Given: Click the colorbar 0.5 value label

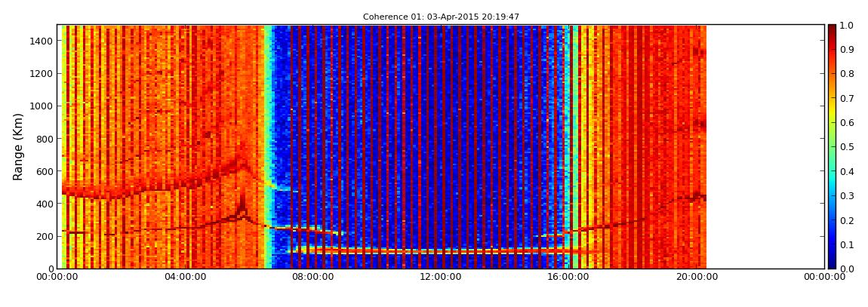Looking at the screenshot, I should 846,147.
